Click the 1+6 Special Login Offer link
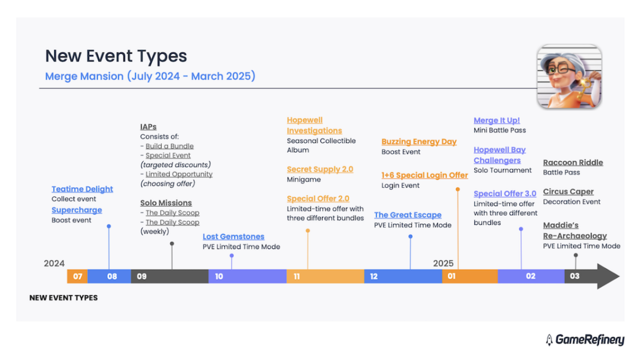Viewport: 644px width, 358px height. (425, 175)
